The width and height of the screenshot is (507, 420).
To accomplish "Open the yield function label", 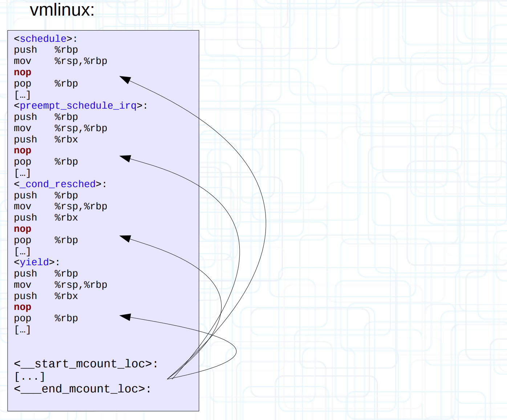I will click(35, 262).
